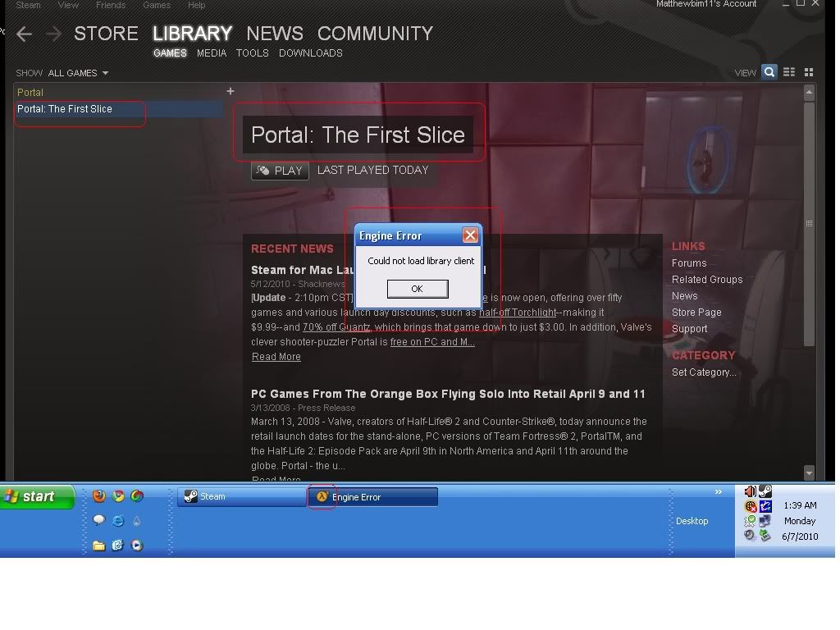
Task: Open Matthewbim11's Account link
Action: 706,4
